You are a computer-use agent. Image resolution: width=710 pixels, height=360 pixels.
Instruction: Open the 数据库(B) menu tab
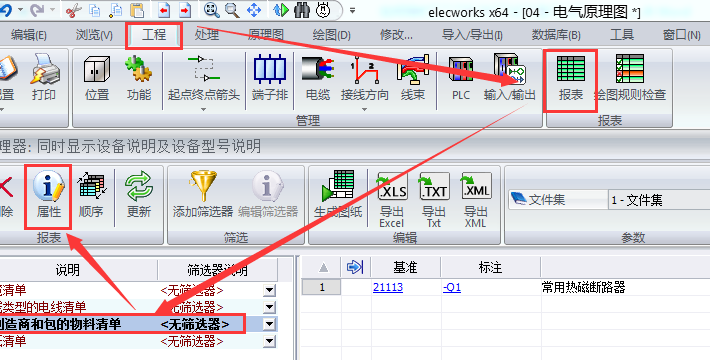click(556, 35)
